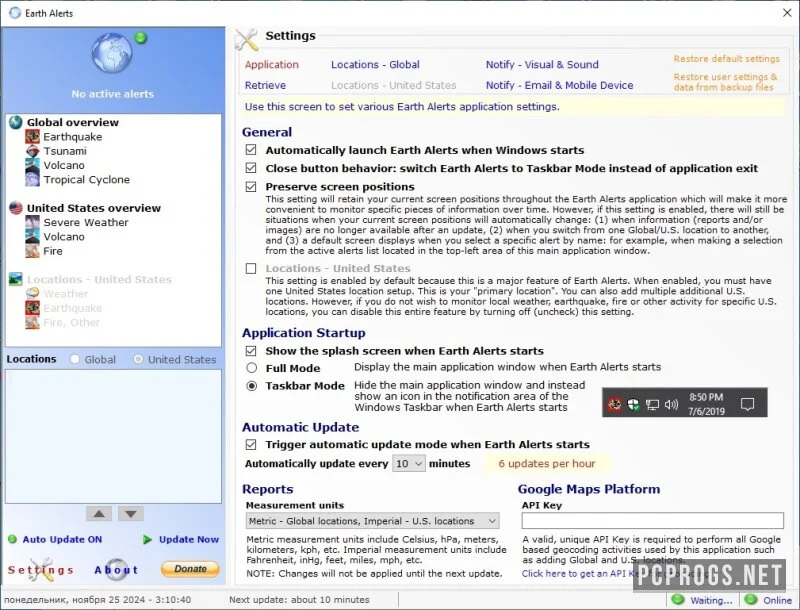
Task: Toggle Trigger automatic update mode checkbox
Action: [x=251, y=444]
